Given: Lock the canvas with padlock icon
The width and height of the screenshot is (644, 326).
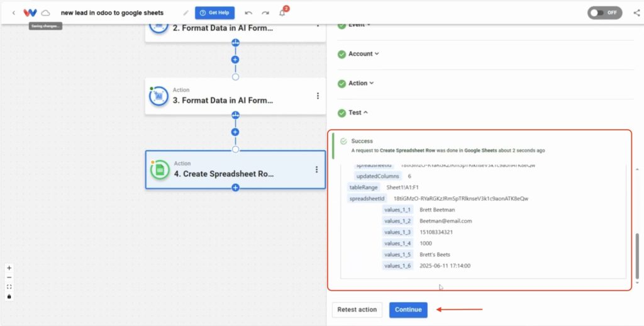Looking at the screenshot, I should (9, 296).
